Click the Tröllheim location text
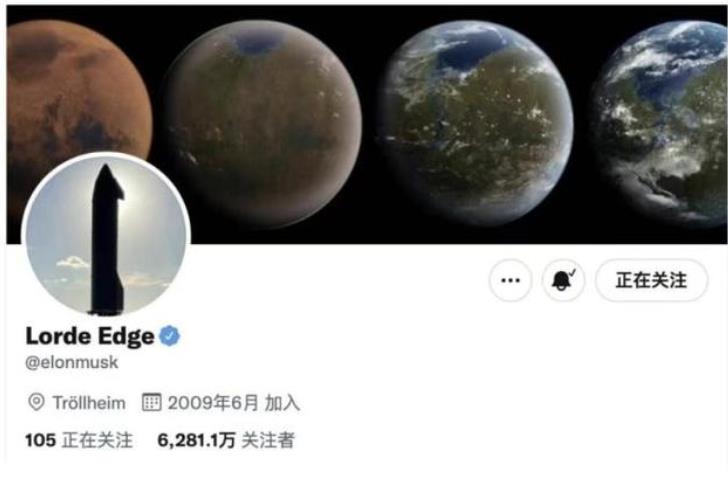The width and height of the screenshot is (728, 483). [89, 403]
